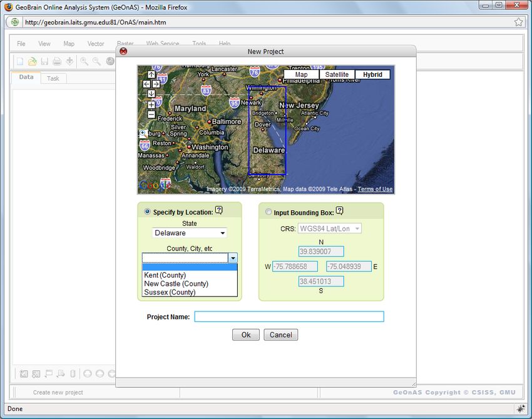Image resolution: width=532 pixels, height=419 pixels.
Task: Switch map to Satellite view
Action: coord(337,74)
